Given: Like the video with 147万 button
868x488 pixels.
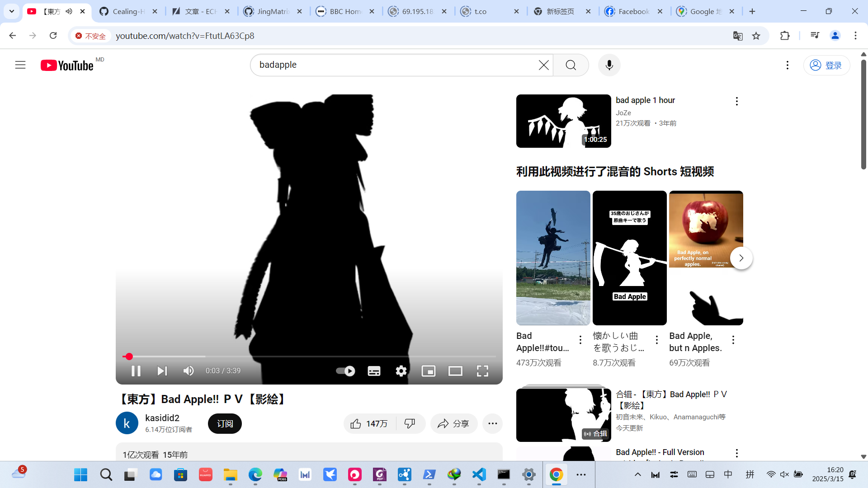Looking at the screenshot, I should pos(370,423).
